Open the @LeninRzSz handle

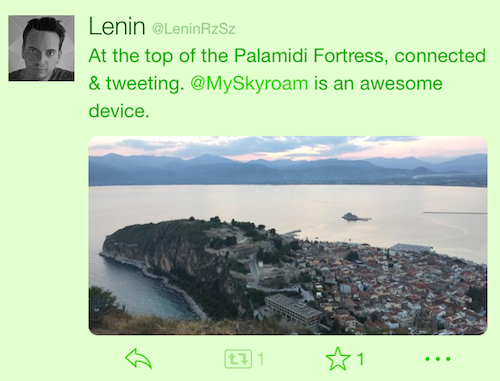194,29
